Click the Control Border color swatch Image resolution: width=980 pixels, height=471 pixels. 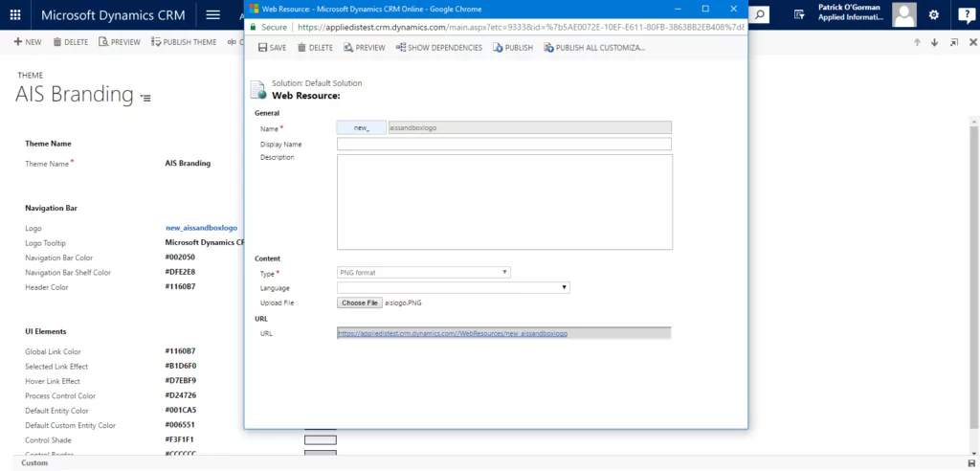tap(320, 454)
